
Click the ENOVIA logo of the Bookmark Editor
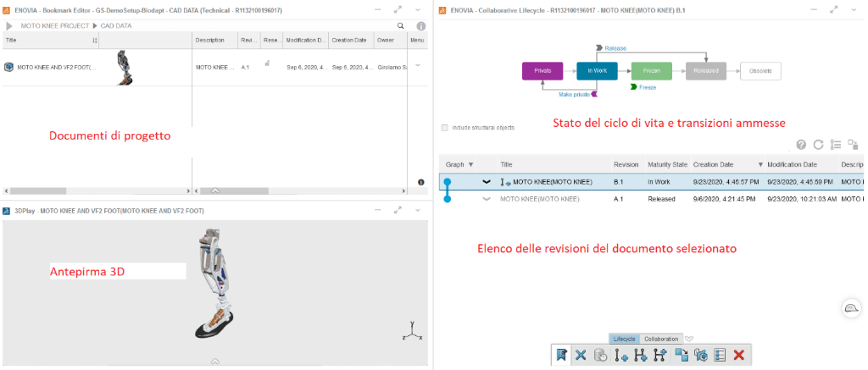[x=7, y=9]
